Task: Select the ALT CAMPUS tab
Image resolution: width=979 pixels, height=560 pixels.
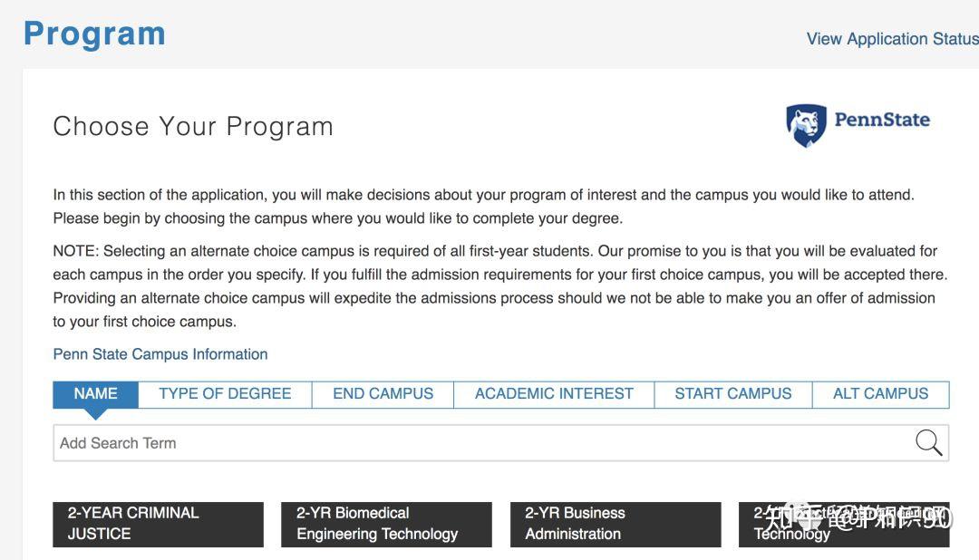Action: coord(880,393)
